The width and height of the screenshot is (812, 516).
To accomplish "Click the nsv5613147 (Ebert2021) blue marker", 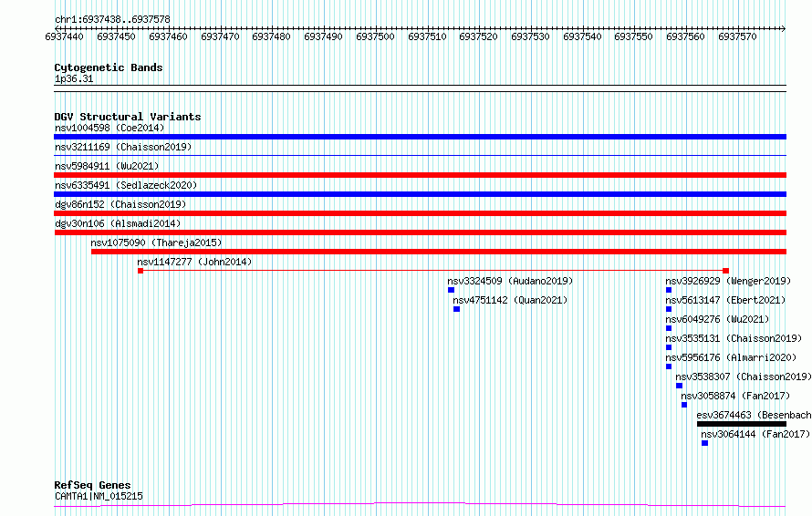I will tap(669, 309).
